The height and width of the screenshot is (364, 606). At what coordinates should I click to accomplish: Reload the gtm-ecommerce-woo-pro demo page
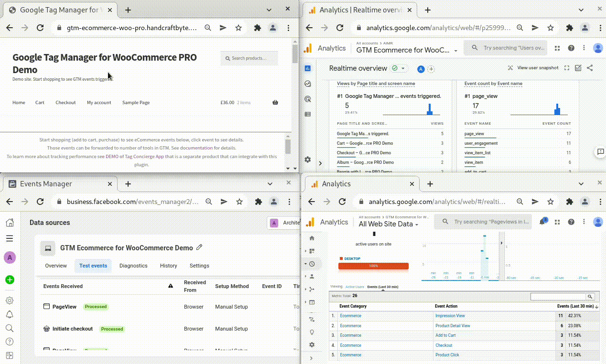click(40, 28)
